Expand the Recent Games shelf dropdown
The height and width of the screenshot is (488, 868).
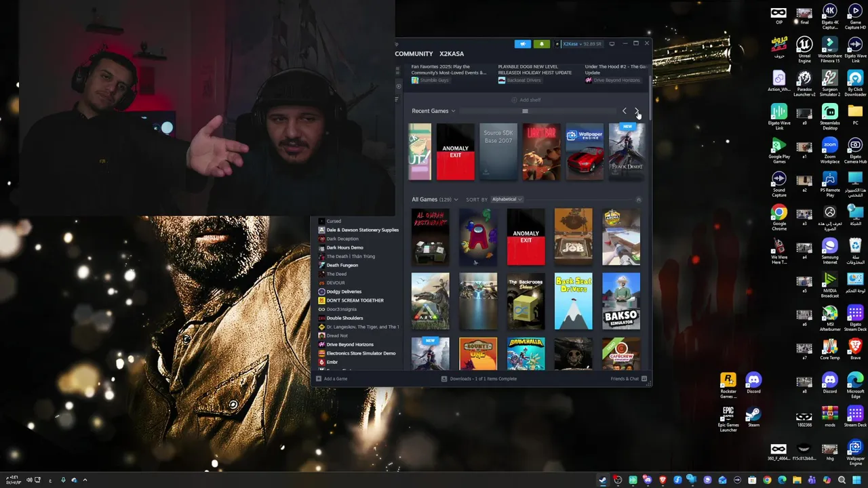click(433, 111)
